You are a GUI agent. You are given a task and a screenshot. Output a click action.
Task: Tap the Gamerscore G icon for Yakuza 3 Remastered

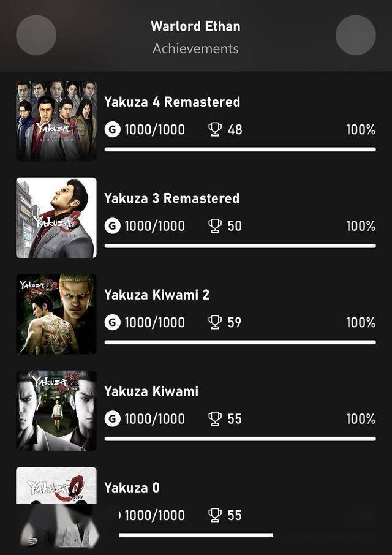click(113, 226)
